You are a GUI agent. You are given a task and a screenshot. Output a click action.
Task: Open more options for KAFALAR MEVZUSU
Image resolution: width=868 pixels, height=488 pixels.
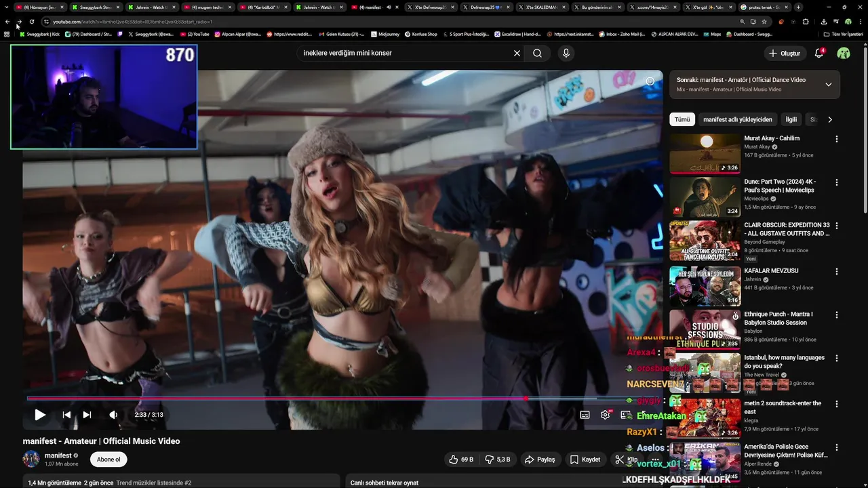(837, 271)
